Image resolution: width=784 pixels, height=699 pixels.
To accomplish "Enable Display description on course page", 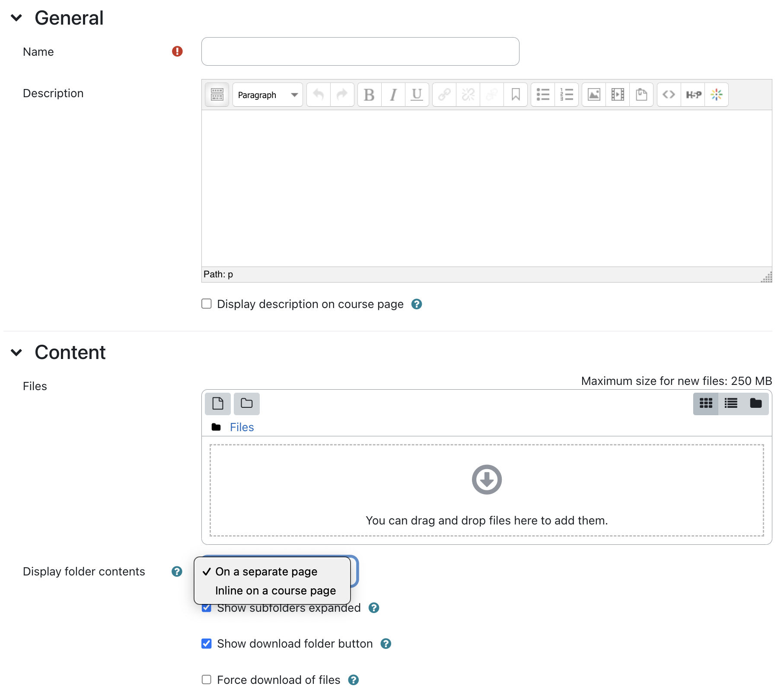I will point(207,304).
